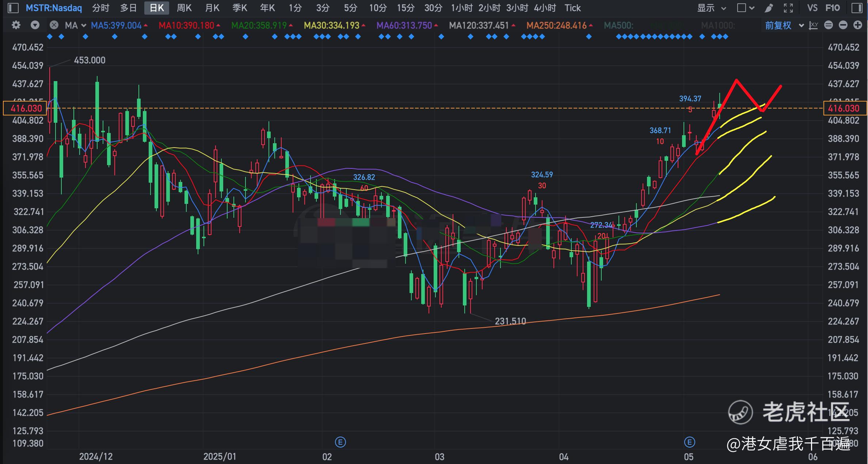Expand the chart layout square dropdown
Image resolution: width=868 pixels, height=464 pixels.
coord(746,8)
